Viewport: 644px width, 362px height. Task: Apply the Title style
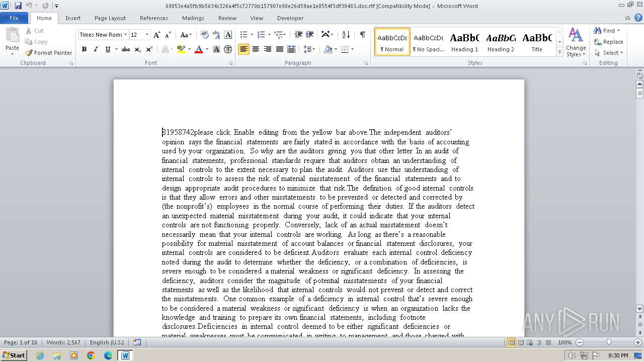coord(537,42)
